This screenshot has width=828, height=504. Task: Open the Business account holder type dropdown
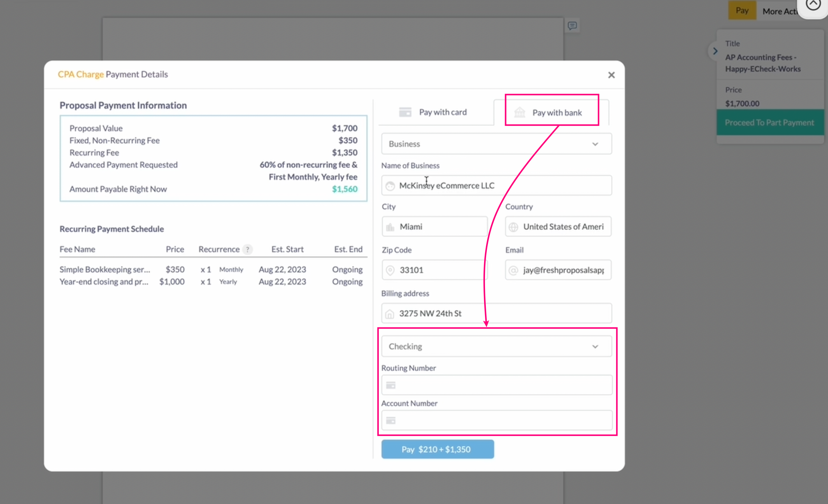[496, 144]
